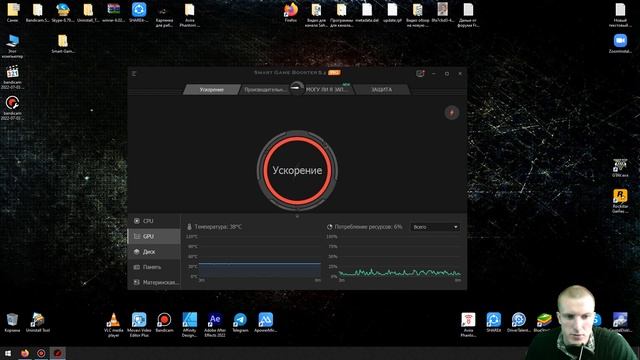The width and height of the screenshot is (640, 360).
Task: Open Этот компьютер desktop icon
Action: click(12, 46)
